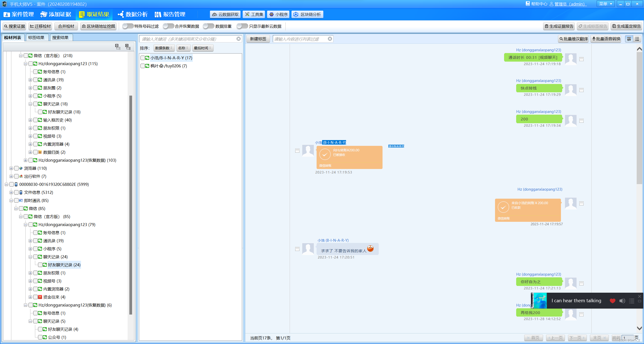Click the 新建标签 button
The height and width of the screenshot is (344, 644).
pos(258,39)
